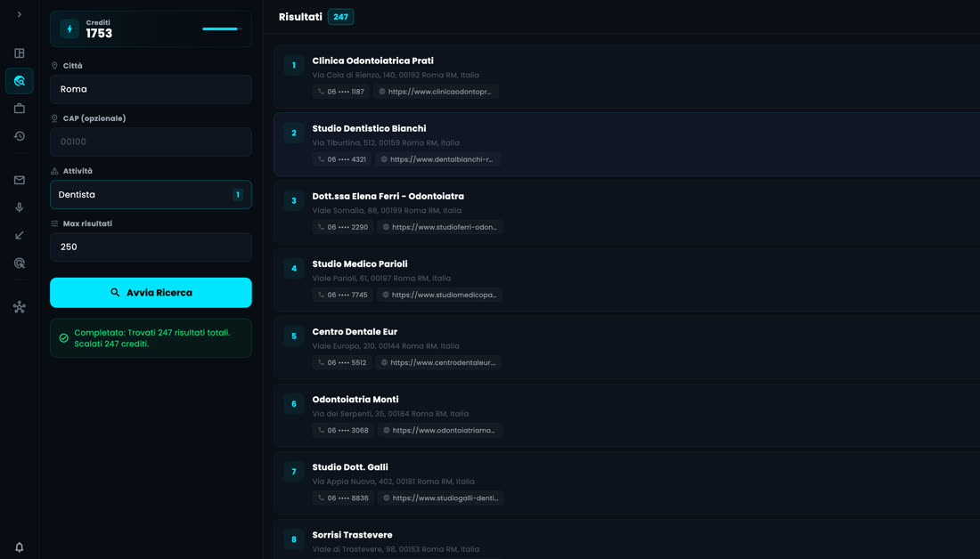The image size is (980, 559).
Task: Open the clinicaodontopr website link
Action: (436, 92)
